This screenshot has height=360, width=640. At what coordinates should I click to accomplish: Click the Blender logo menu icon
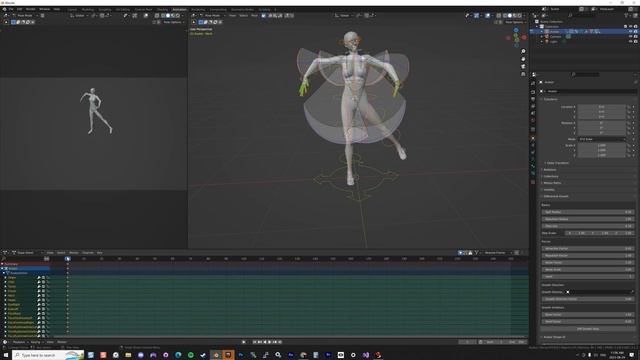[x=4, y=9]
